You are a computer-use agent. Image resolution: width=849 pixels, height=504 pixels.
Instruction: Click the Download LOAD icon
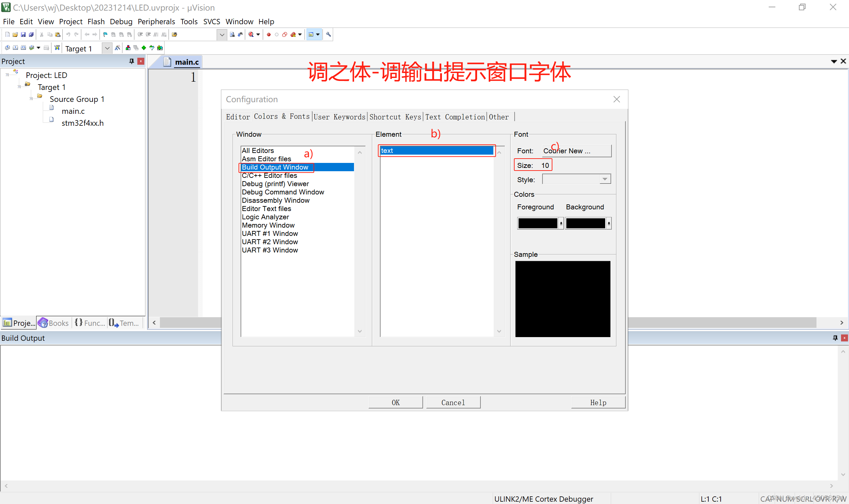pyautogui.click(x=57, y=47)
